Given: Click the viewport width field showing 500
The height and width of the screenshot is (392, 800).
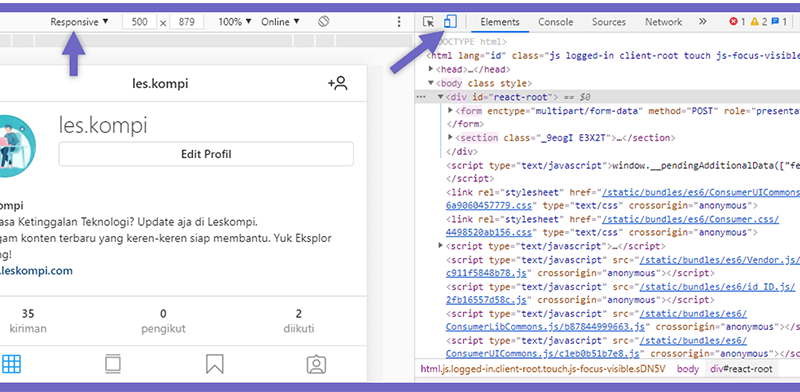Looking at the screenshot, I should point(139,22).
